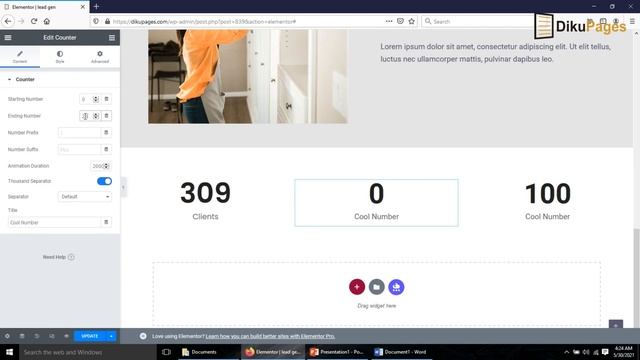The image size is (640, 360).
Task: Open the Separator dropdown
Action: [84, 197]
